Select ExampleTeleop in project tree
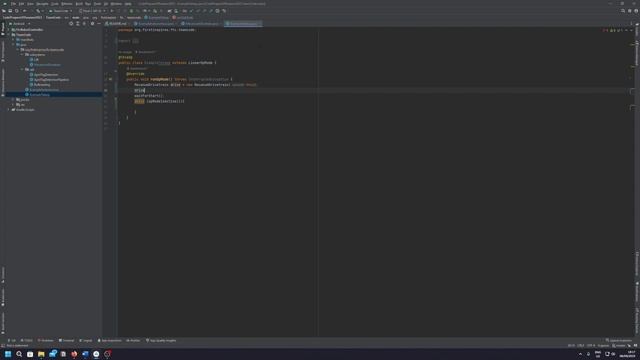Screen dimensions: 640x360 point(37,95)
